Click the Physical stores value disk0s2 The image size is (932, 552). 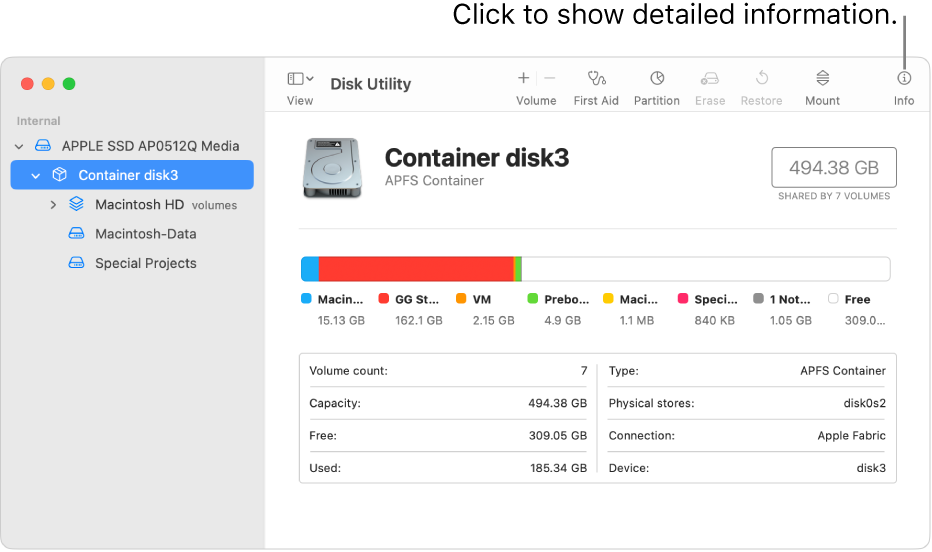click(864, 403)
